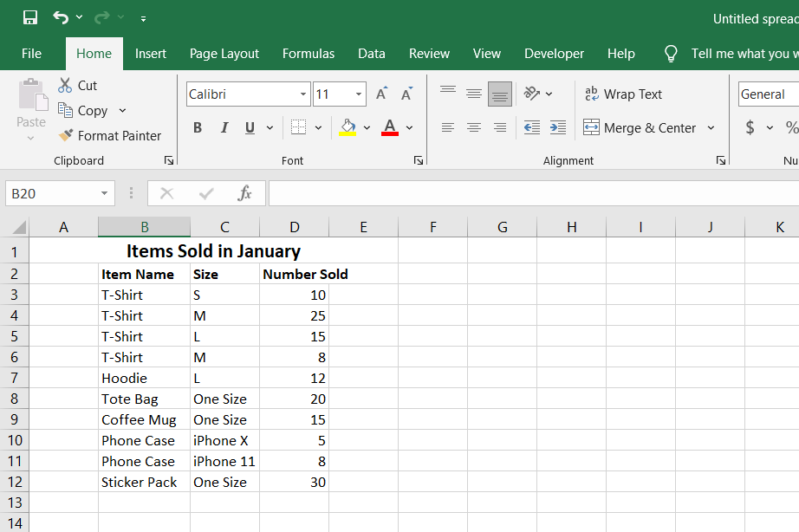Open the Calibri font name dropdown
Viewport: 799px width, 532px height.
coord(303,94)
